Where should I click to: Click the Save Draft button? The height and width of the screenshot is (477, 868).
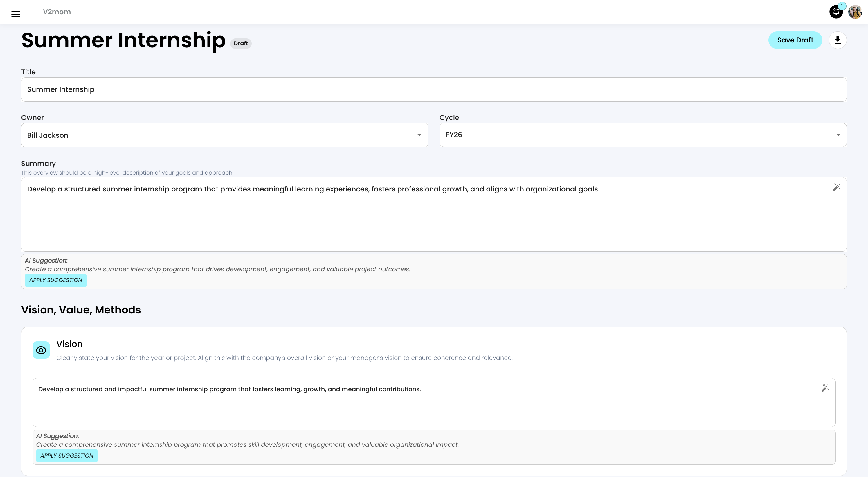click(795, 40)
